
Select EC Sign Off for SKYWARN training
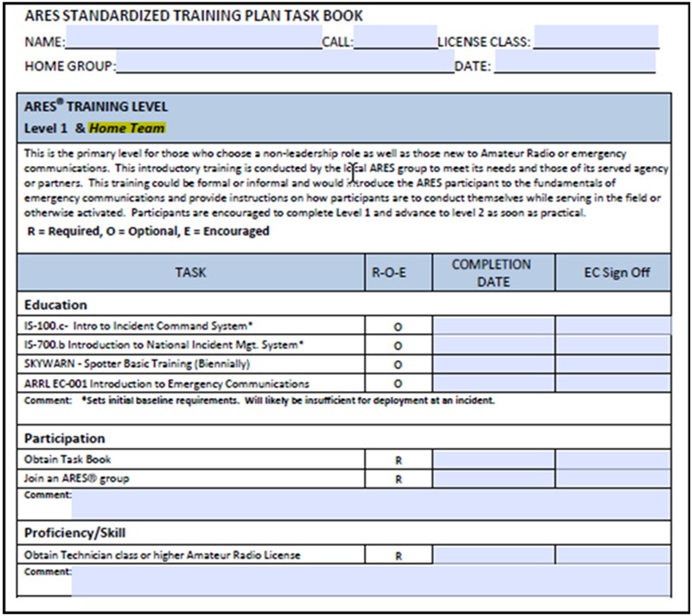coord(613,363)
